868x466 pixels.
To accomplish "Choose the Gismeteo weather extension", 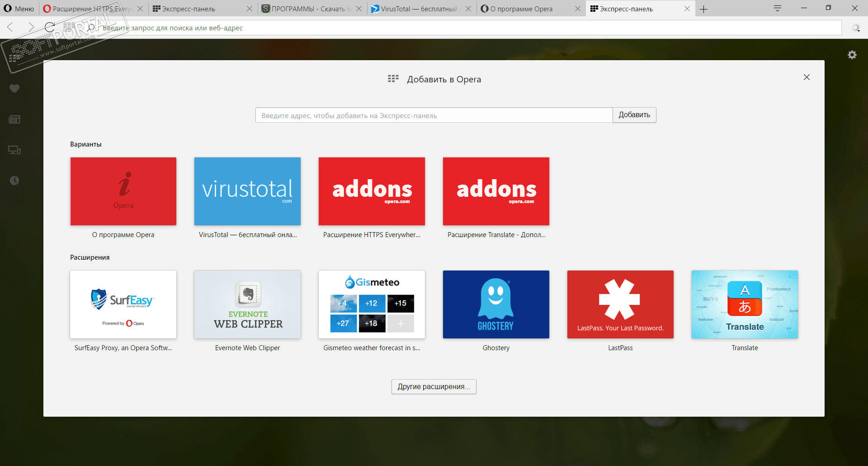I will pos(372,304).
